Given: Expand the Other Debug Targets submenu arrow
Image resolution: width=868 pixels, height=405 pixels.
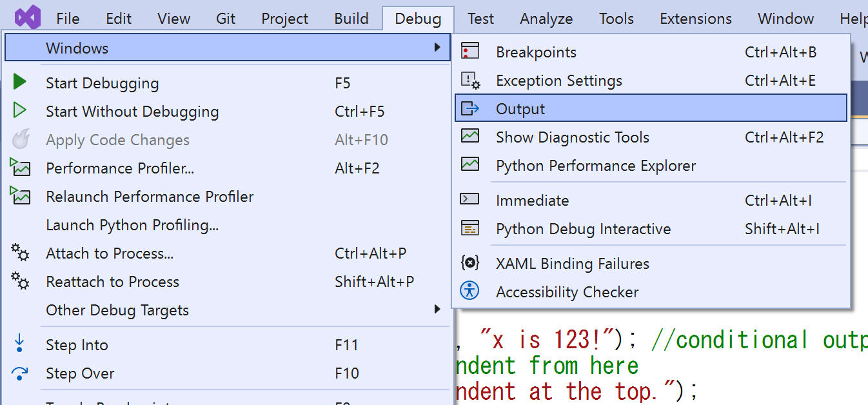Looking at the screenshot, I should pos(437,310).
